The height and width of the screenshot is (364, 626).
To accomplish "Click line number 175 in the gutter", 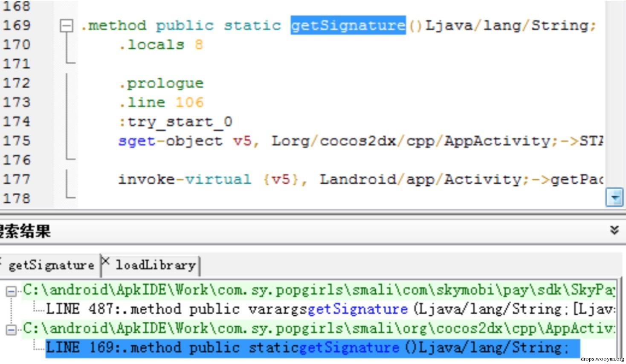I will coord(17,141).
